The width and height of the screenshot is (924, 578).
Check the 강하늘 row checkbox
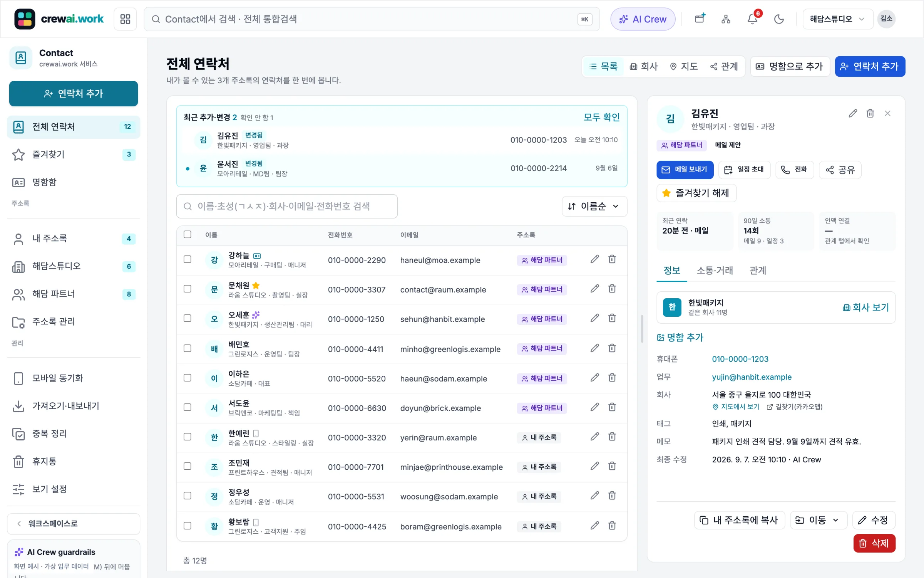coord(187,259)
